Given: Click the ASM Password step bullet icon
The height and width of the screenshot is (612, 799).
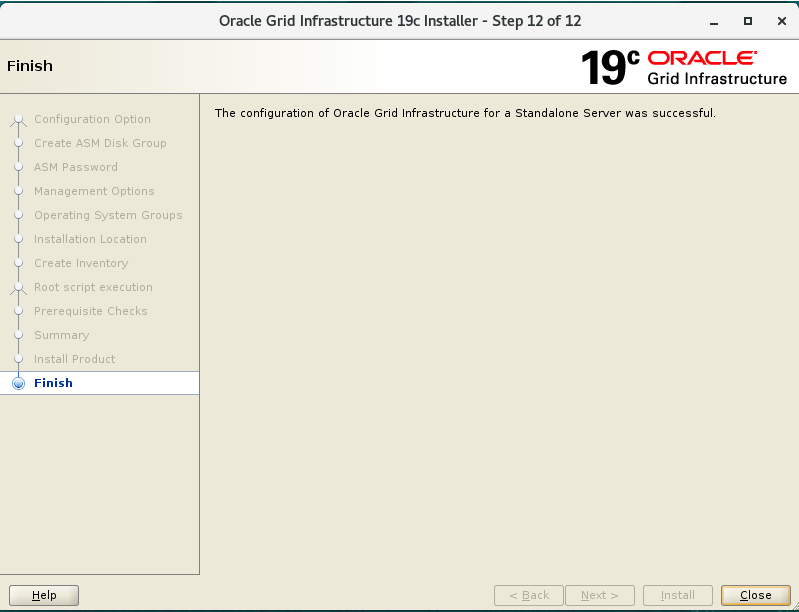Looking at the screenshot, I should click(x=18, y=167).
